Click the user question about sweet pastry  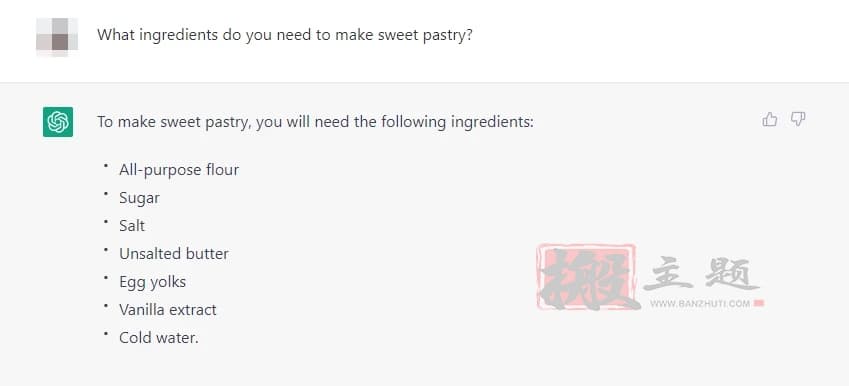pyautogui.click(x=285, y=36)
